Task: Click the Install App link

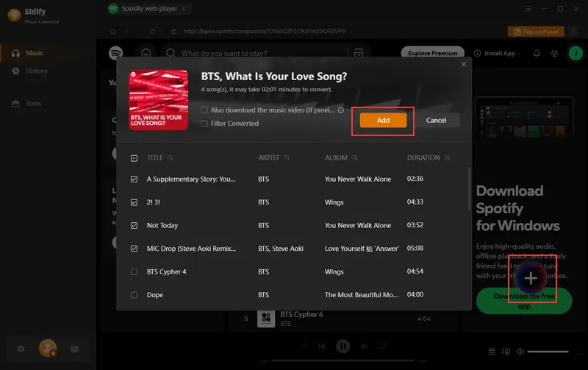Action: [495, 53]
